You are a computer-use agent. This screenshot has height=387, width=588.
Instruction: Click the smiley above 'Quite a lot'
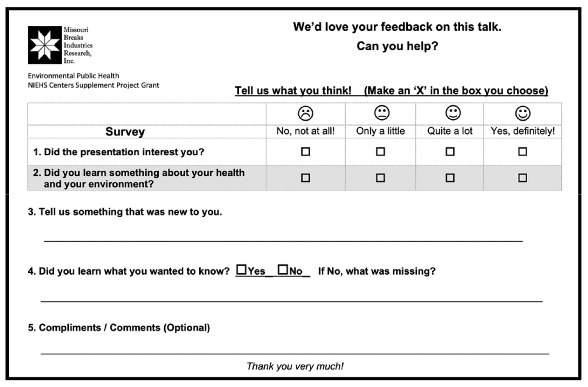pyautogui.click(x=453, y=113)
